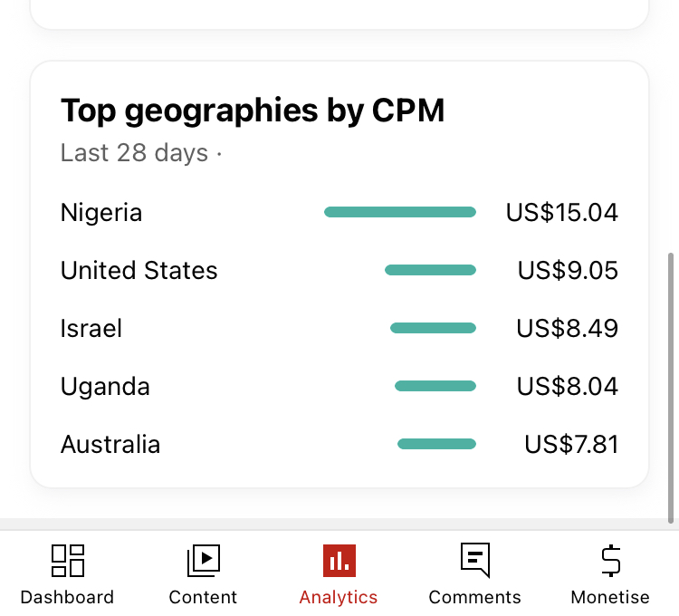This screenshot has width=679, height=616.
Task: Tap the Content video library icon
Action: click(x=204, y=561)
